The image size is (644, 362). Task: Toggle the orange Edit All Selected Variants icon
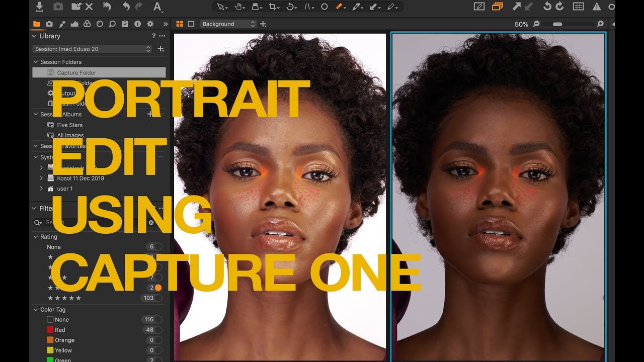click(x=498, y=7)
